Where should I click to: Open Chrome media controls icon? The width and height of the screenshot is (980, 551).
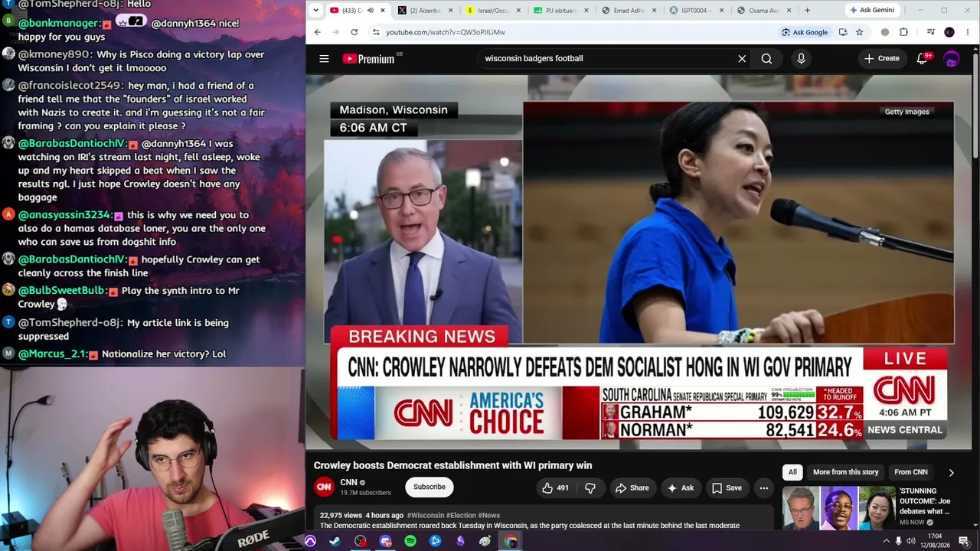point(930,32)
